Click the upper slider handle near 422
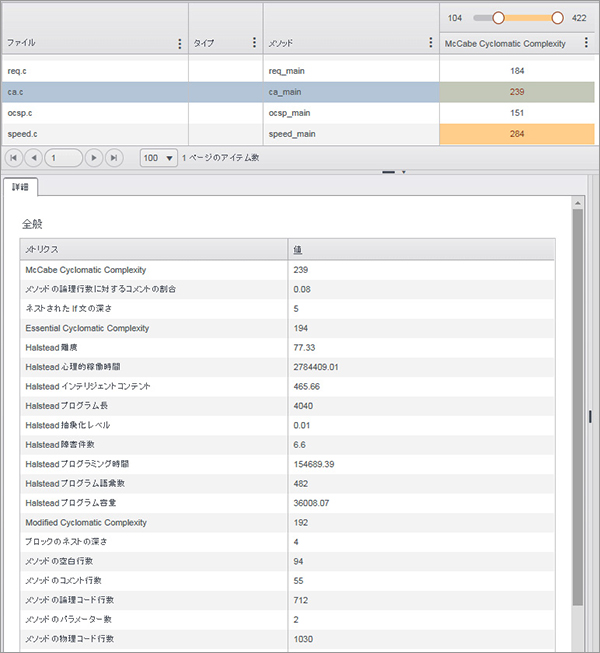600x653 pixels. (x=557, y=18)
